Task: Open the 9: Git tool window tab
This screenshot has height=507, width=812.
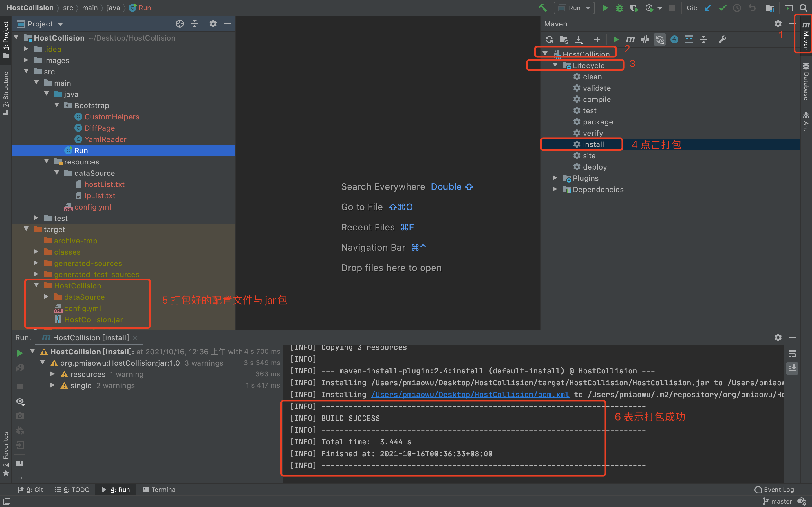Action: (30, 490)
